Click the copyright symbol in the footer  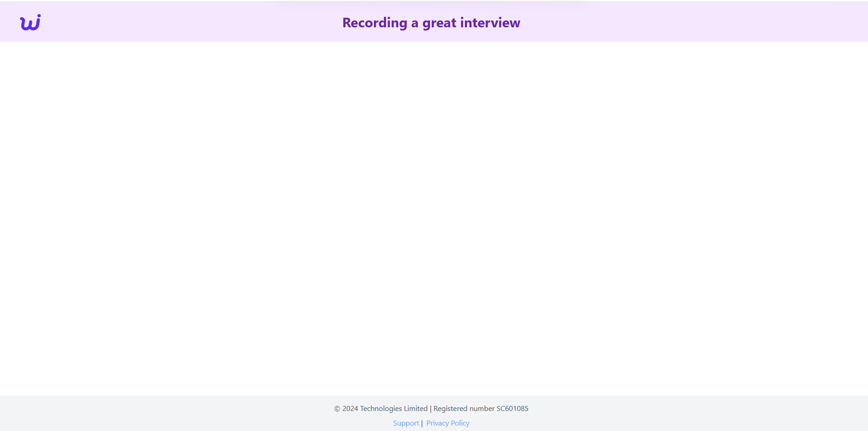pos(337,409)
